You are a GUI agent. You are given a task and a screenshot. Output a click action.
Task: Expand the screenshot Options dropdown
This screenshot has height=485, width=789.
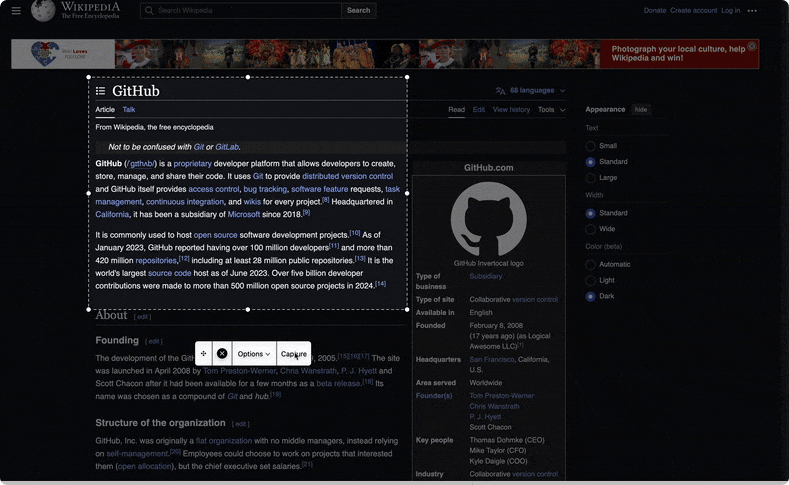point(254,354)
